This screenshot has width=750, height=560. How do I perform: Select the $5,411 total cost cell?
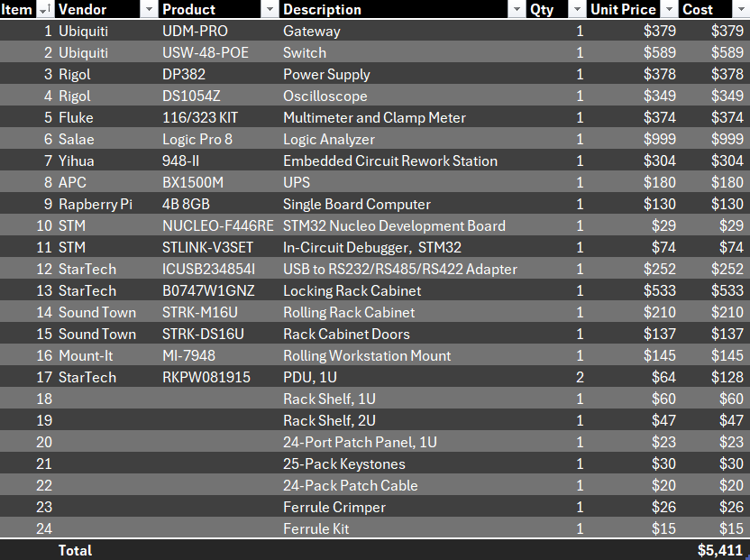[x=714, y=550]
